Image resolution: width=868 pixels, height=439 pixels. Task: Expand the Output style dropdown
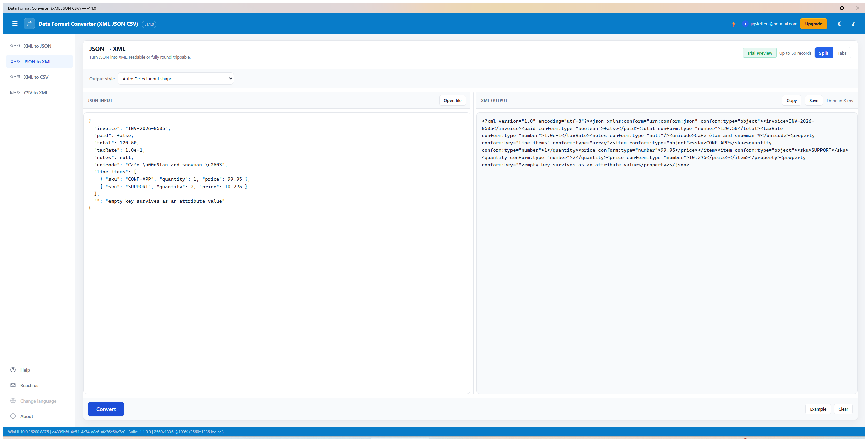[x=176, y=78]
